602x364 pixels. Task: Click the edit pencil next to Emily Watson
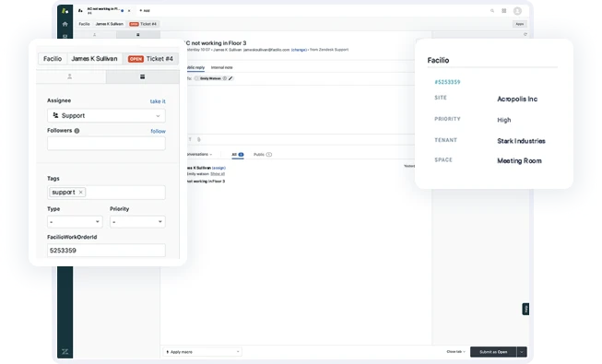230,78
